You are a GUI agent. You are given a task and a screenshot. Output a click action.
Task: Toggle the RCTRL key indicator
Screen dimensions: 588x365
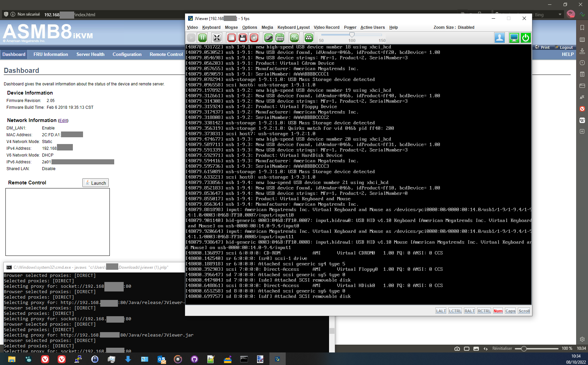[484, 311]
